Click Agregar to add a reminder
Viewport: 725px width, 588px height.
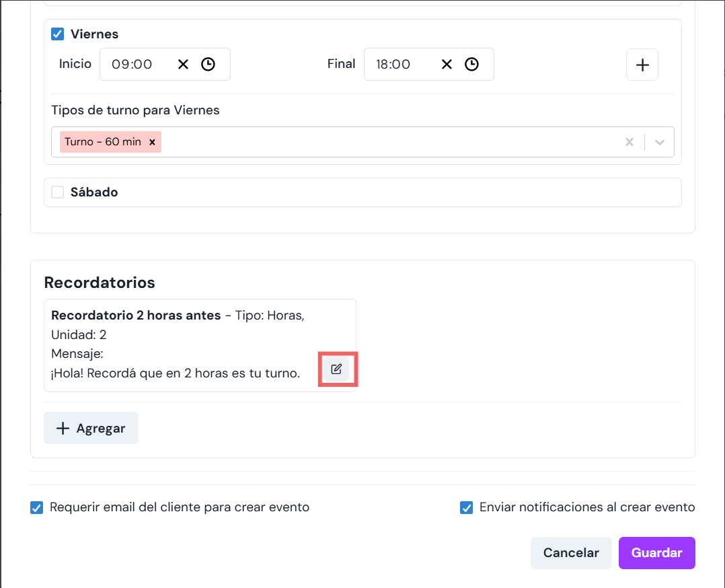pos(91,428)
